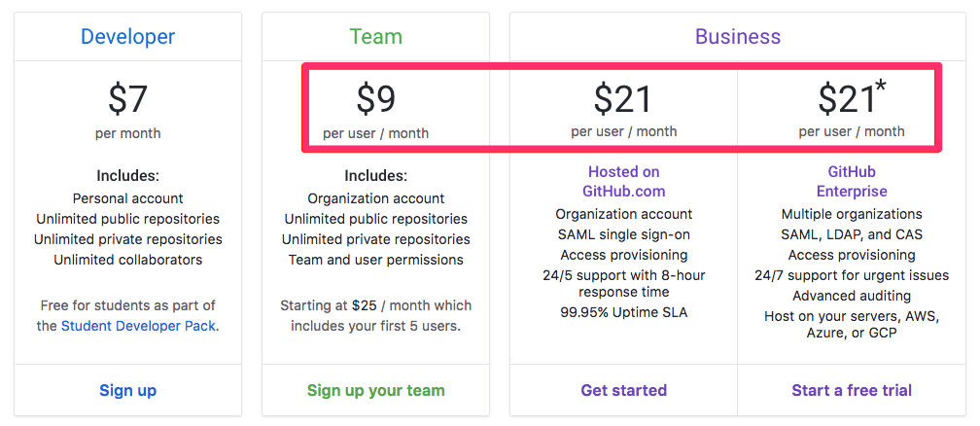
Task: Click Sign up your team link
Action: [x=375, y=390]
